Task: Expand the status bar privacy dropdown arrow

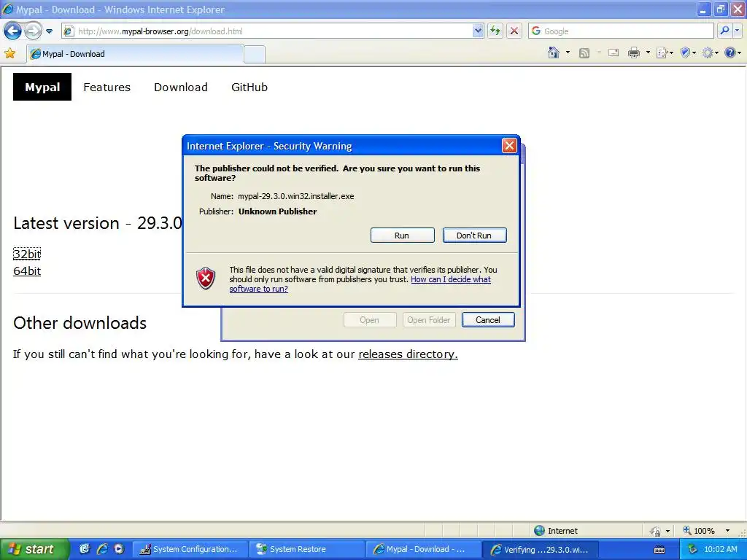Action: coord(667,531)
